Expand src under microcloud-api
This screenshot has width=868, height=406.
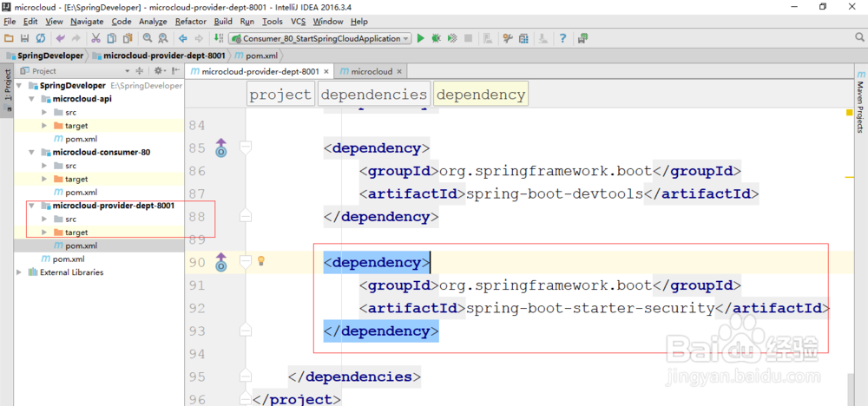44,112
